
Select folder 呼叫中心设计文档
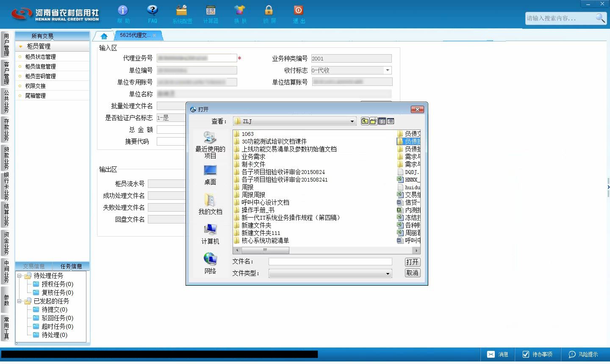pos(261,202)
